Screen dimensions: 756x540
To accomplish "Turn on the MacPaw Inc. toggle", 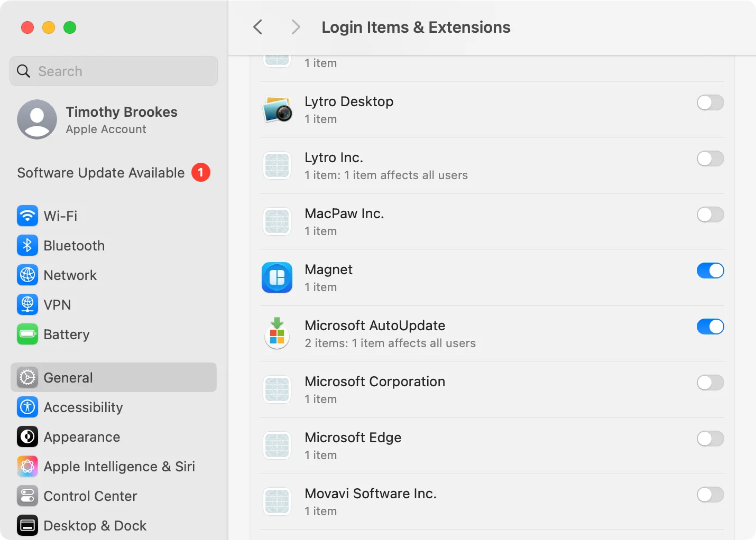I will click(710, 215).
